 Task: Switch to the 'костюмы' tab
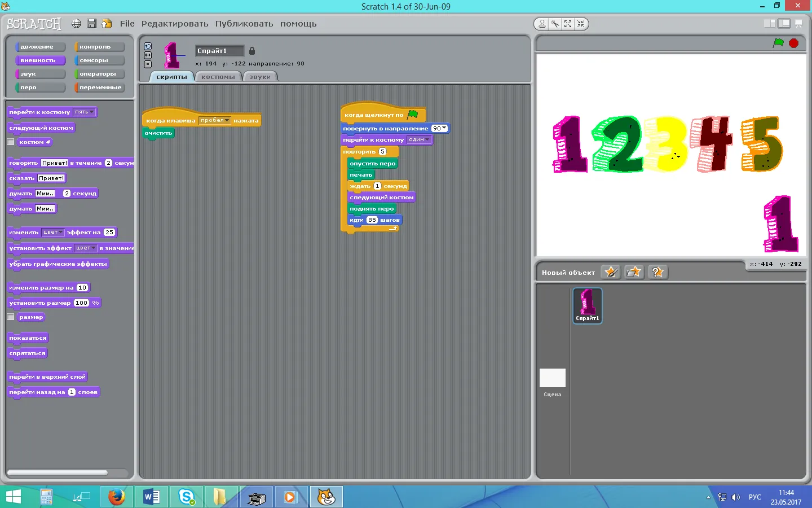(218, 77)
